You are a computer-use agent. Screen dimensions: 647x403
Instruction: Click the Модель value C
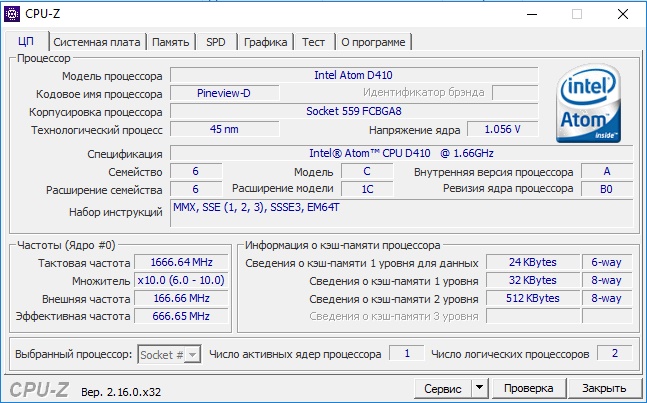click(367, 171)
